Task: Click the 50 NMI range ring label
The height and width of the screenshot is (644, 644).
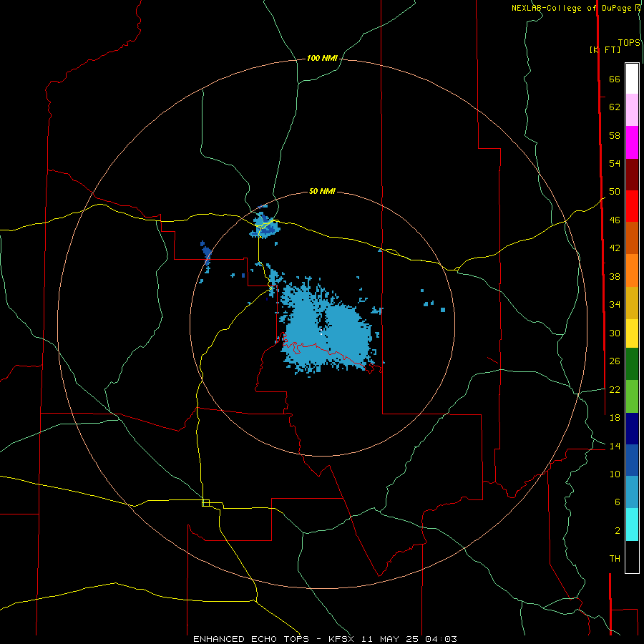Action: (322, 191)
